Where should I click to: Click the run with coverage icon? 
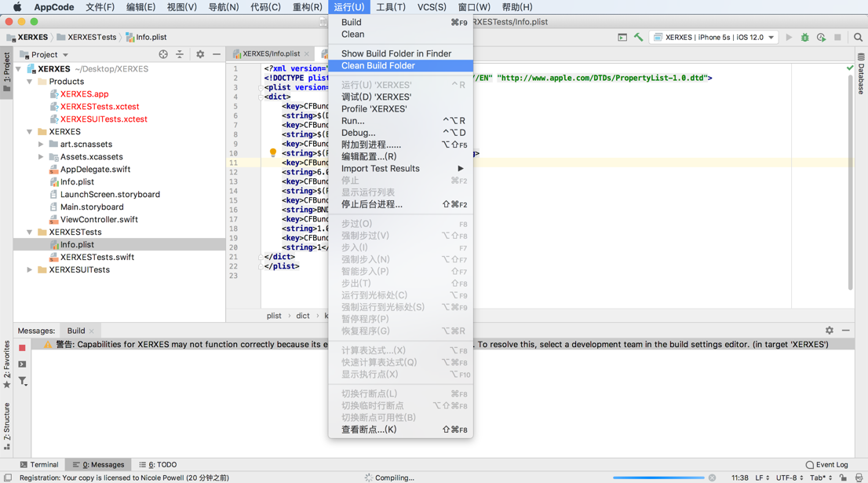tap(821, 37)
